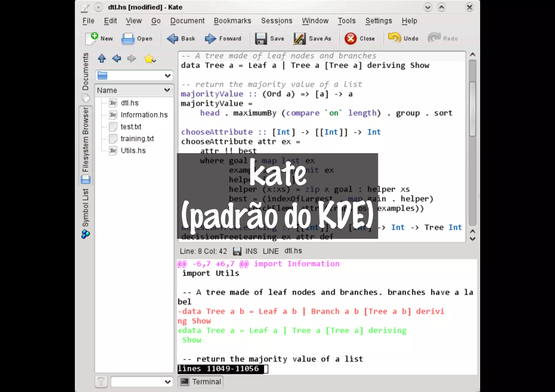
Task: Go forward with the Forward arrow
Action: [x=211, y=39]
